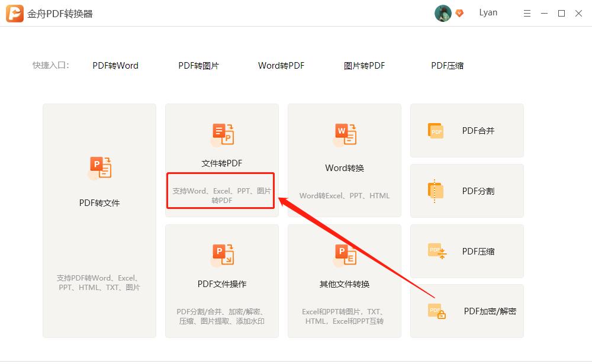The image size is (592, 364).
Task: Click the orange VIP crown badge
Action: [x=459, y=12]
